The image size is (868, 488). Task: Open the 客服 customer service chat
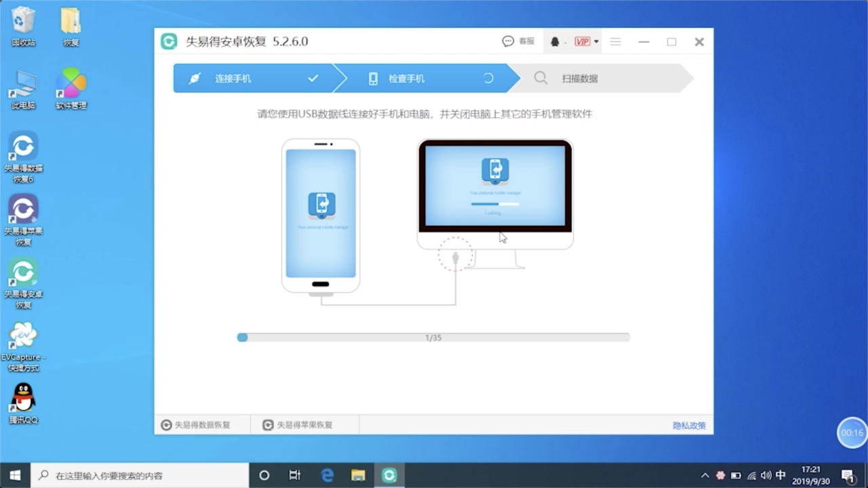[518, 41]
